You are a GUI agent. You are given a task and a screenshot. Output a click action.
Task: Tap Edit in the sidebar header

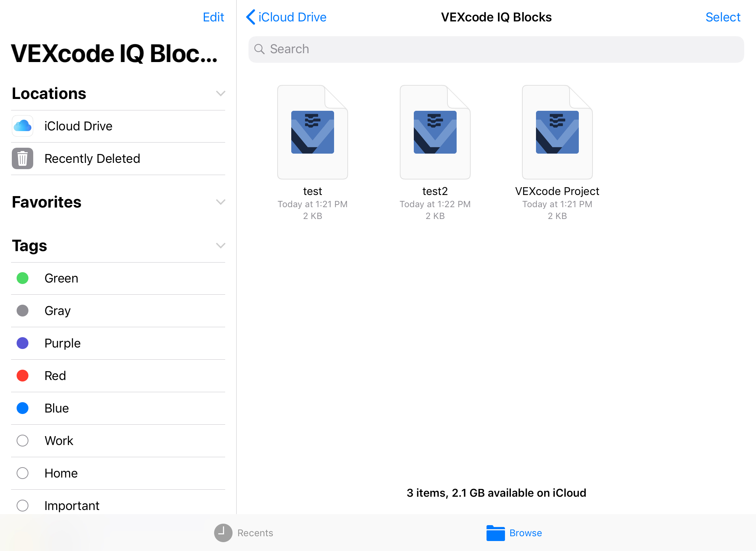pyautogui.click(x=213, y=17)
